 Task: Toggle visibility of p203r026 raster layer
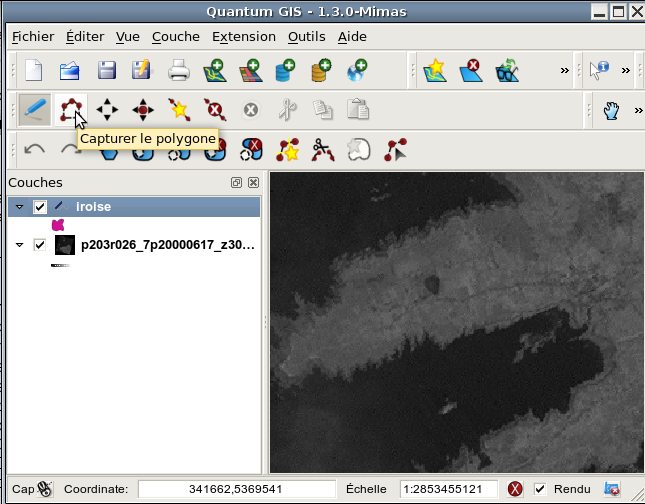click(x=40, y=245)
